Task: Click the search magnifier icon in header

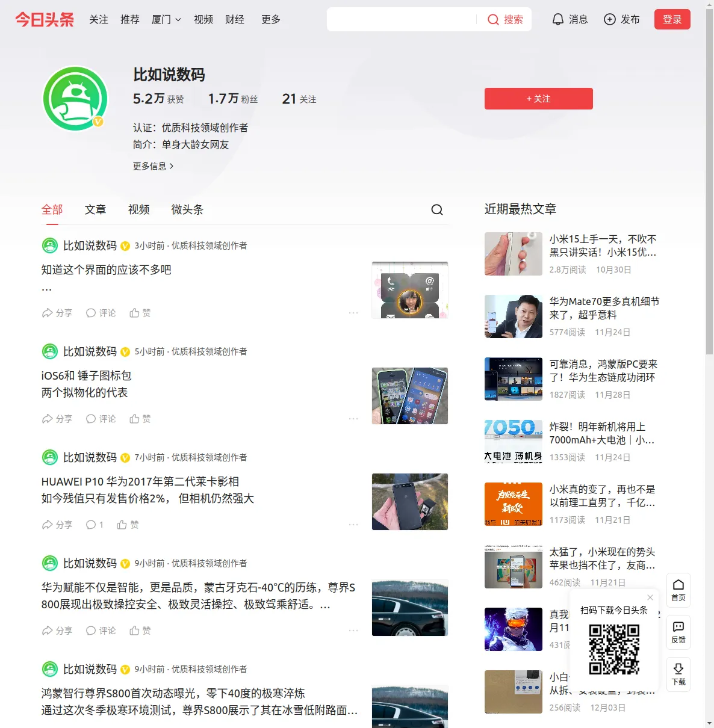Action: (493, 19)
